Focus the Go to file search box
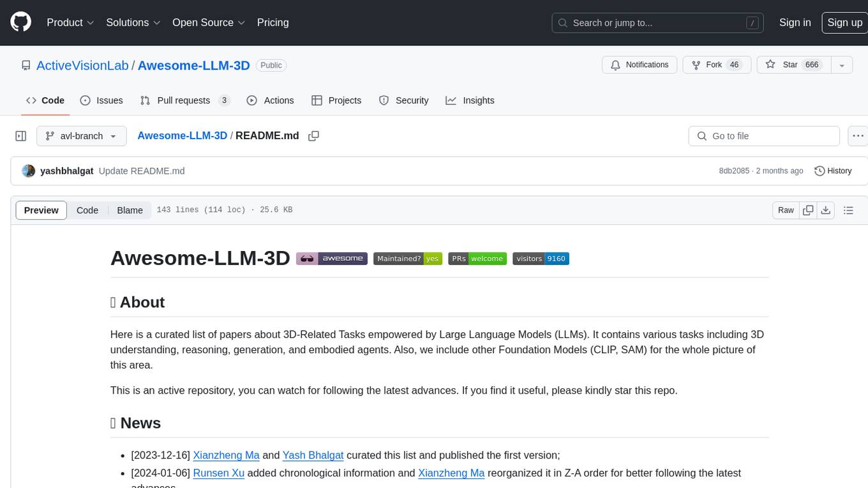 pos(764,136)
